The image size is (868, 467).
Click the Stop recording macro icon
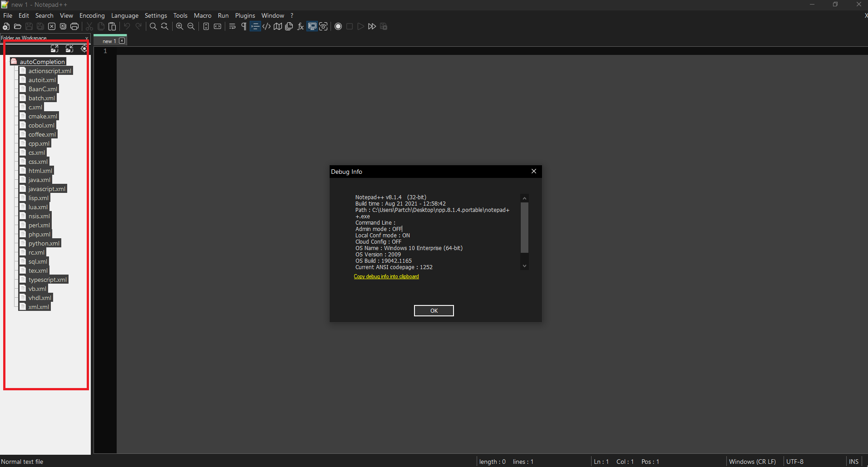[350, 26]
